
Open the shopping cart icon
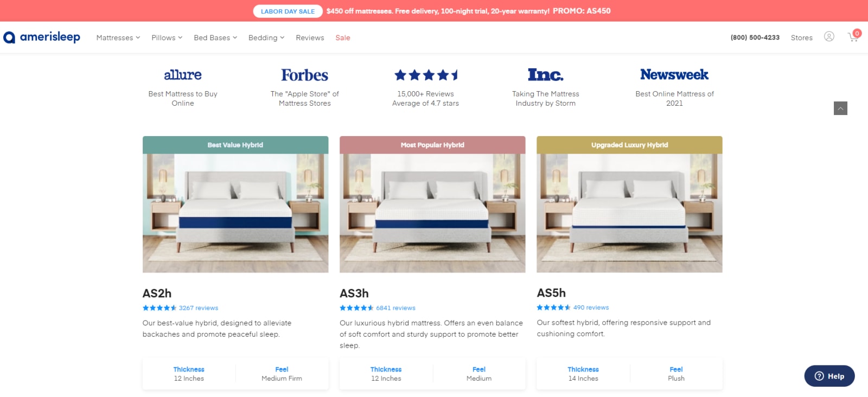[x=854, y=36]
